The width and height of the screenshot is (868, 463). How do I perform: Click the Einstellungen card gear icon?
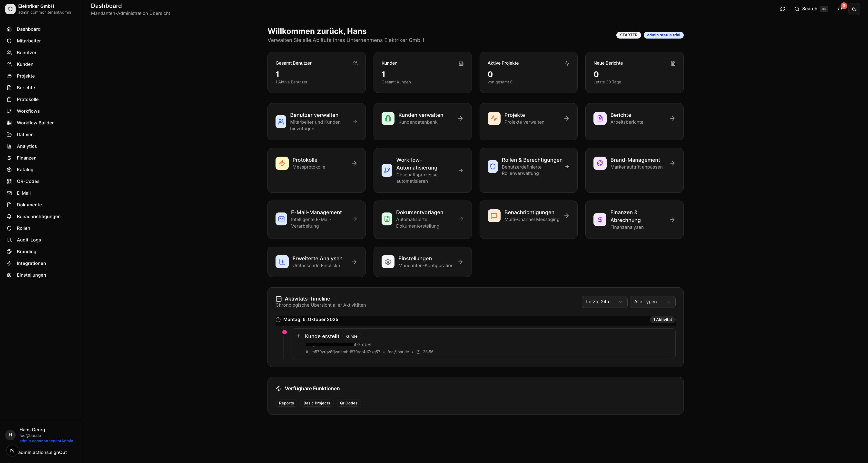click(388, 262)
